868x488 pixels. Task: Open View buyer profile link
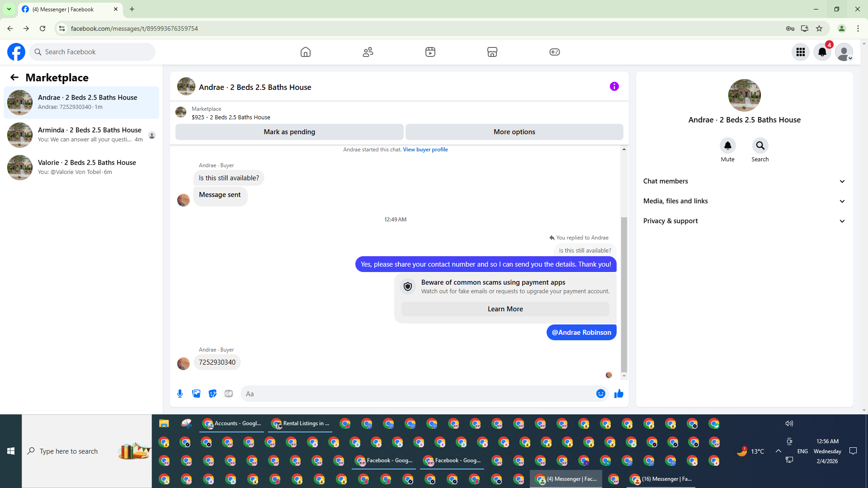(425, 150)
